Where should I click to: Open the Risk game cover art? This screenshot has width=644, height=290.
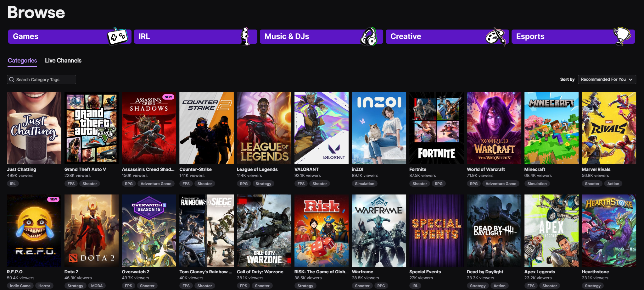point(322,231)
